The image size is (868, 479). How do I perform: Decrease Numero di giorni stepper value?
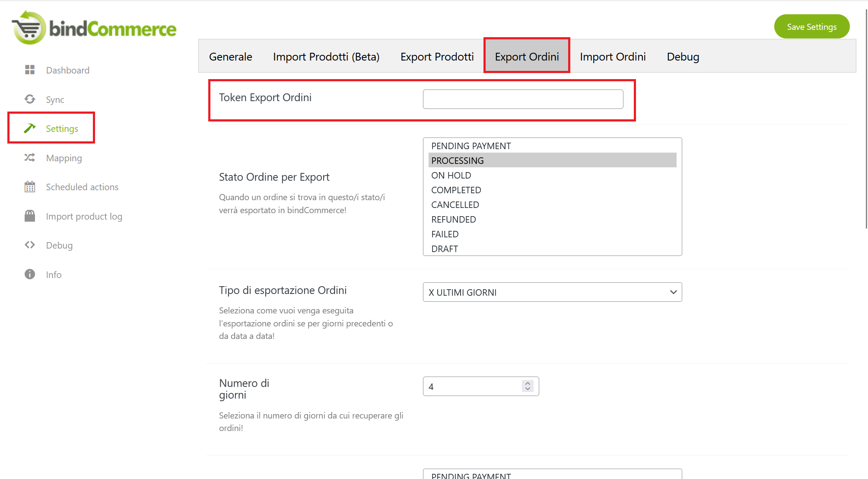click(x=528, y=389)
